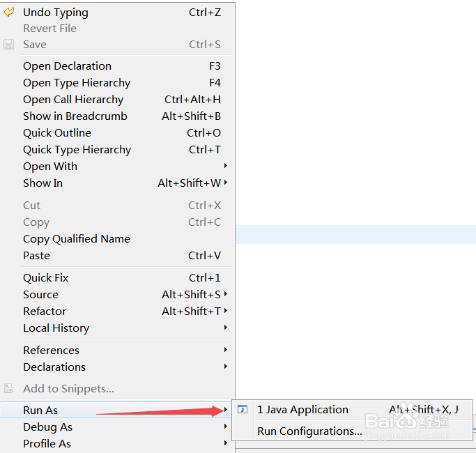This screenshot has height=453, width=476.
Task: Expand the Open With submenu arrow
Action: 225,167
